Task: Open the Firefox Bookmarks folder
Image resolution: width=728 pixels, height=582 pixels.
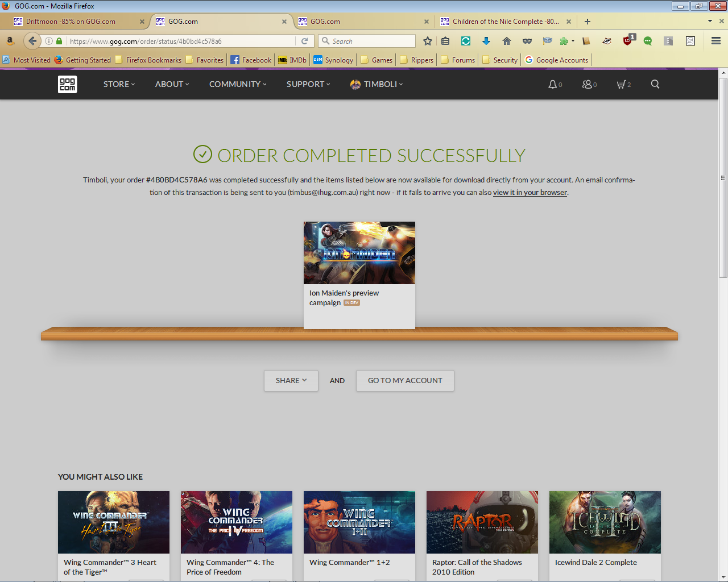Action: pyautogui.click(x=148, y=60)
